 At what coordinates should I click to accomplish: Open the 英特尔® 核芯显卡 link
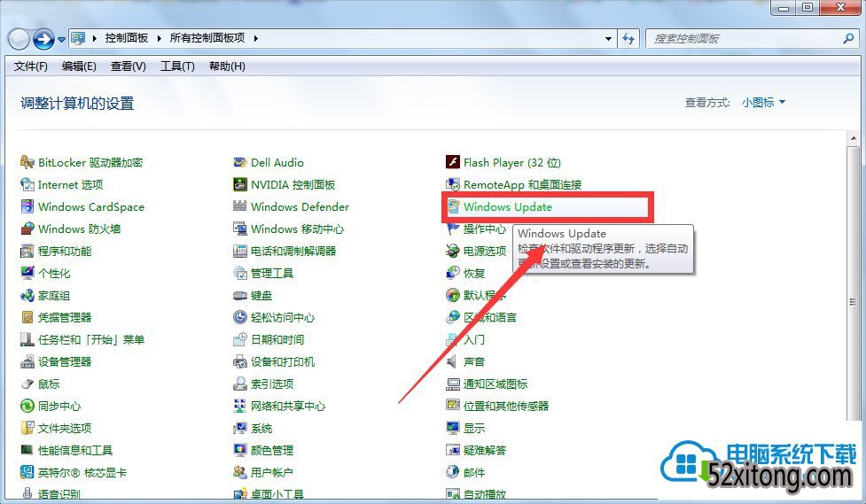tap(82, 472)
